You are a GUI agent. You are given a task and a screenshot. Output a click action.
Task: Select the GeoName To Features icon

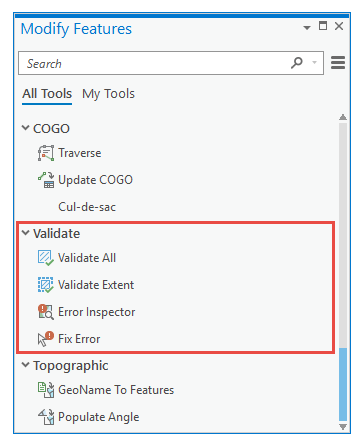(46, 390)
